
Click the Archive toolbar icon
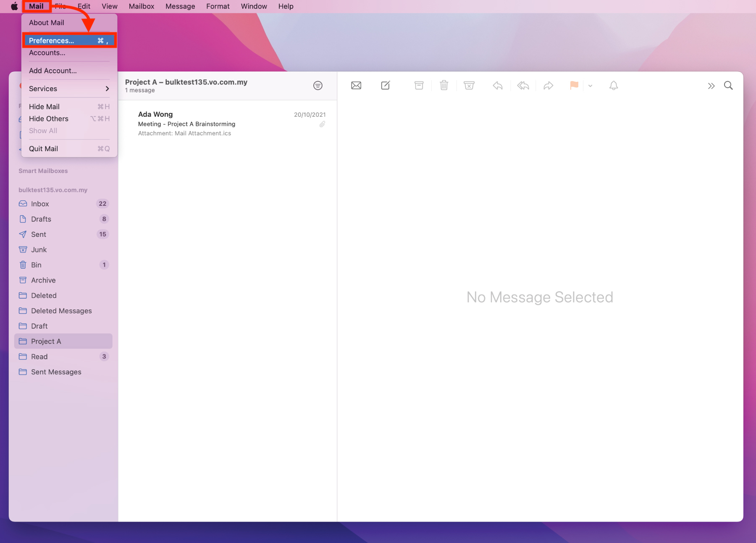coord(419,86)
